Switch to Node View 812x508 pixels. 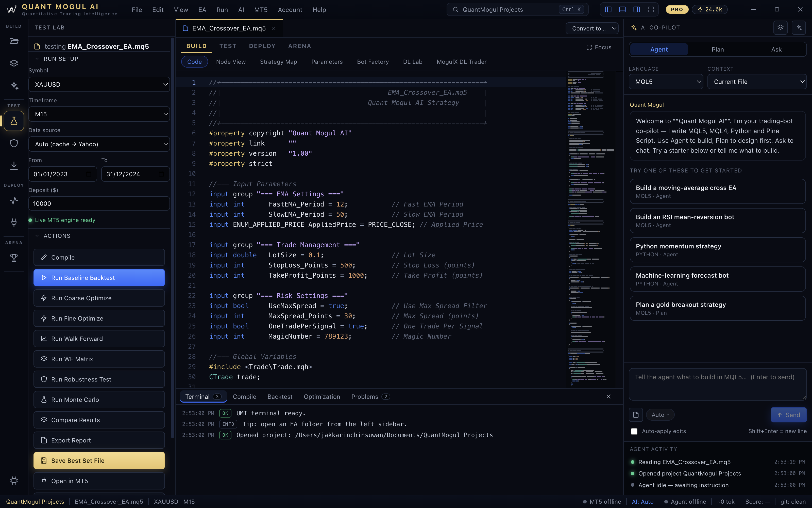tap(231, 62)
